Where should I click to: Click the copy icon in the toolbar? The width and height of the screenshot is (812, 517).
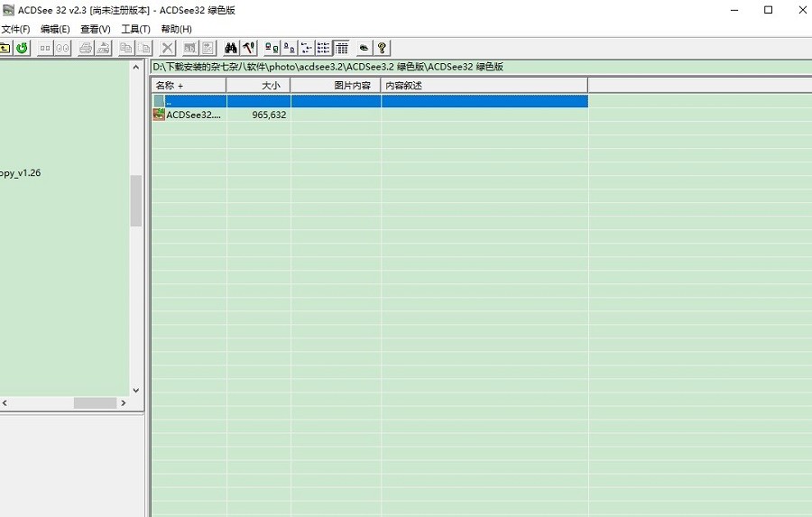coord(125,48)
